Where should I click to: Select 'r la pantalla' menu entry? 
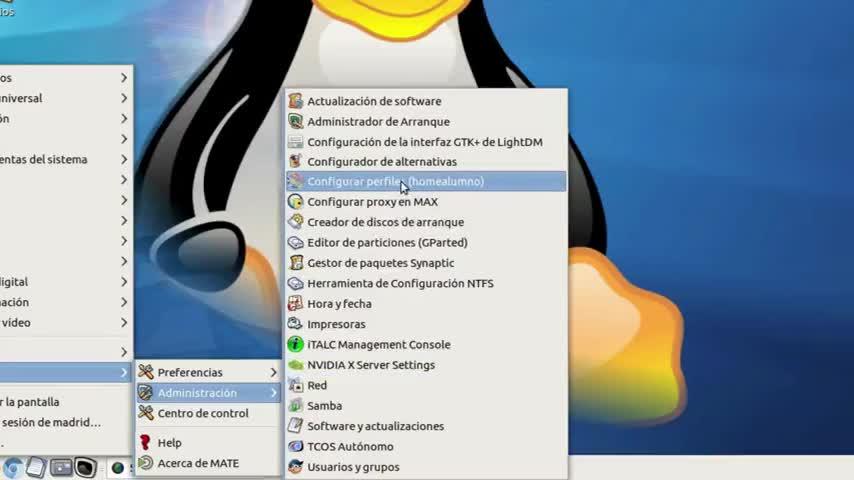tap(65, 402)
